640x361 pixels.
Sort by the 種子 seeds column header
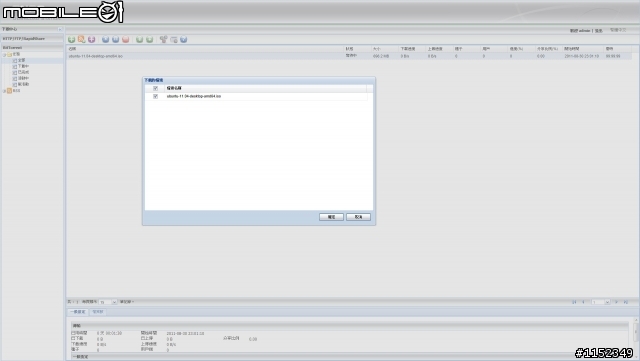[x=467, y=49]
